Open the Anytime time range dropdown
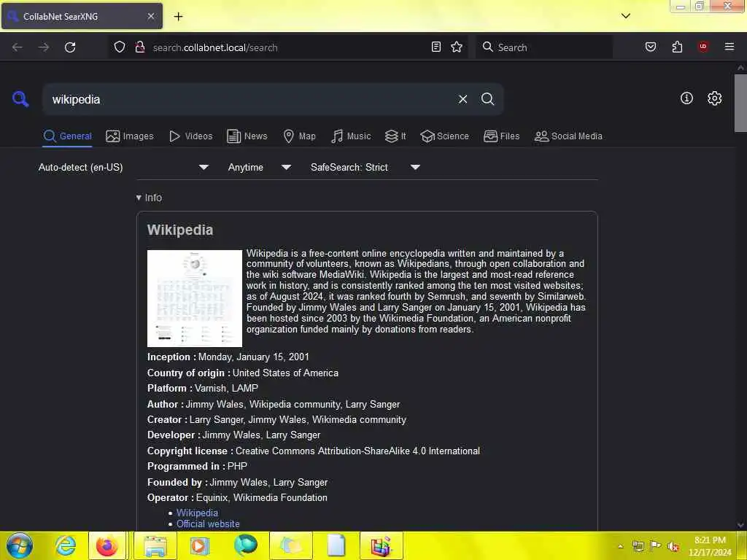Viewport: 747px width, 560px height. point(260,167)
